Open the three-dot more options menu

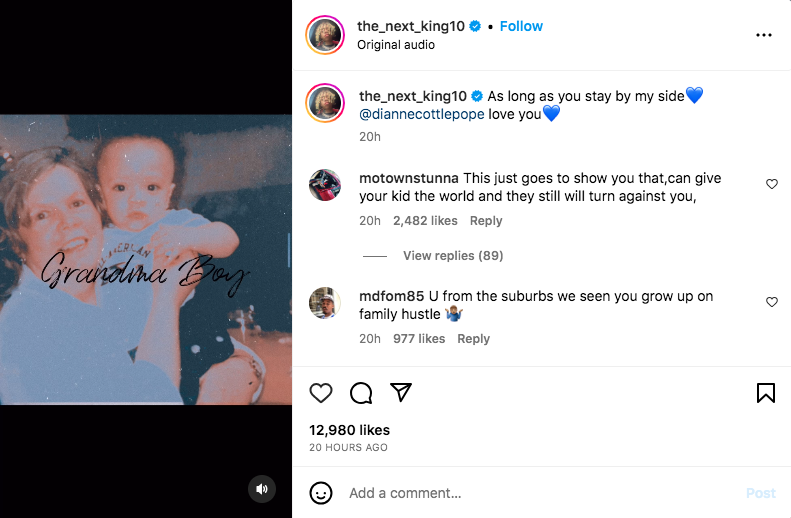tap(764, 35)
